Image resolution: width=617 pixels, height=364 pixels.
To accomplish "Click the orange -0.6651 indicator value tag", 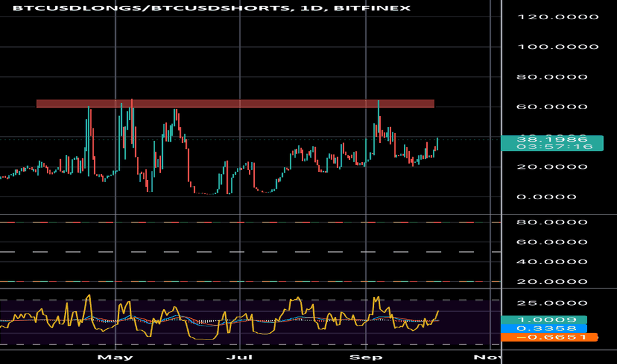I will point(549,338).
